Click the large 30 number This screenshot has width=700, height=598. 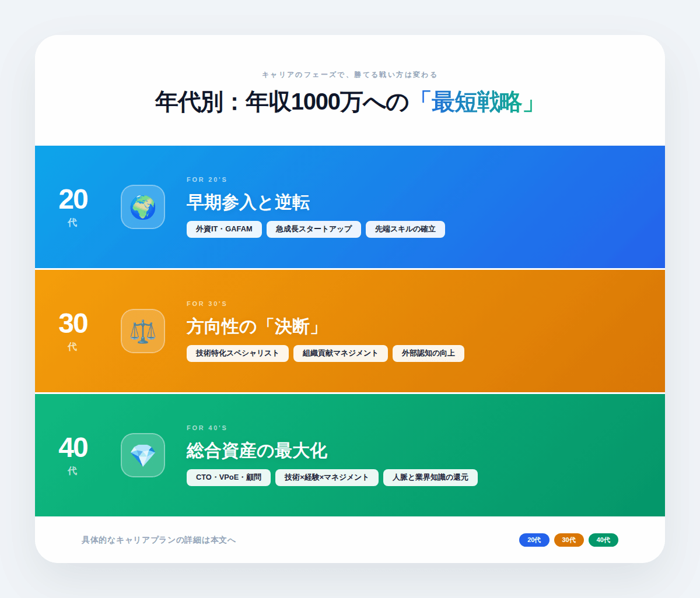(73, 324)
